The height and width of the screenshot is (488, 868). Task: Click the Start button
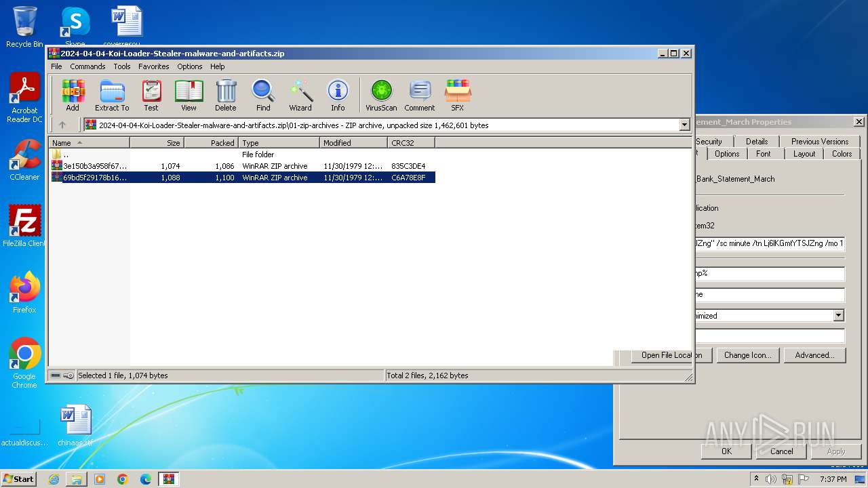[x=18, y=479]
